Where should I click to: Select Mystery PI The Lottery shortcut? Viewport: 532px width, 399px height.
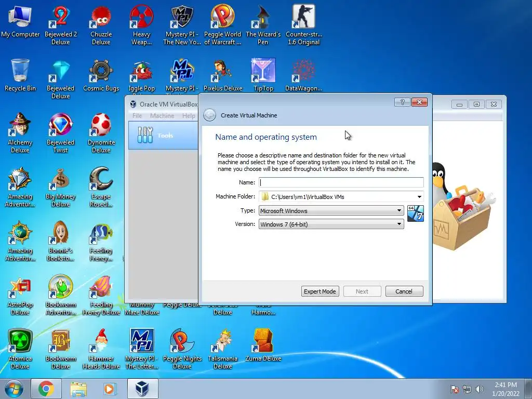coord(141,349)
